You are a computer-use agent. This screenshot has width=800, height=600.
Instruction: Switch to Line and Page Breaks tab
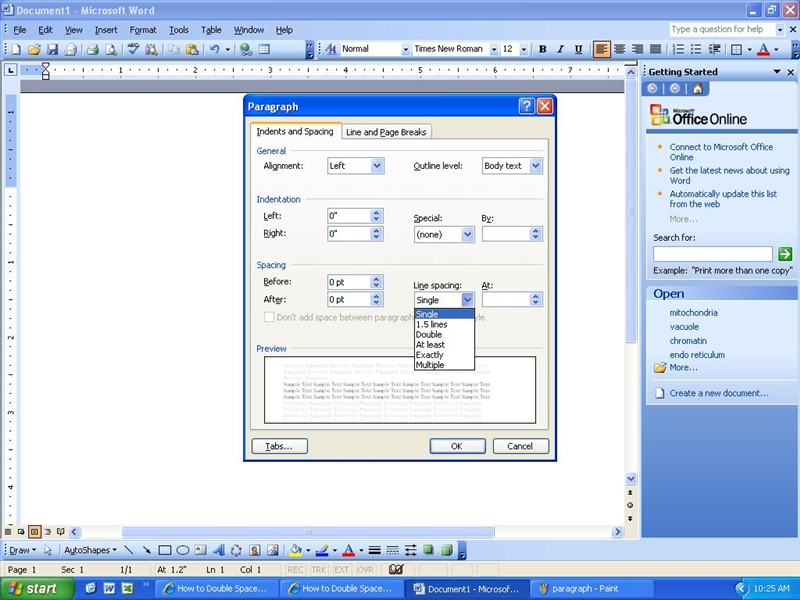pos(386,132)
